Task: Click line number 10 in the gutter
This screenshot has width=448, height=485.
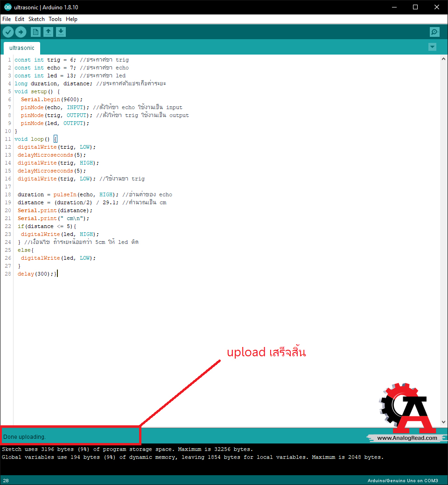Action: click(8, 131)
